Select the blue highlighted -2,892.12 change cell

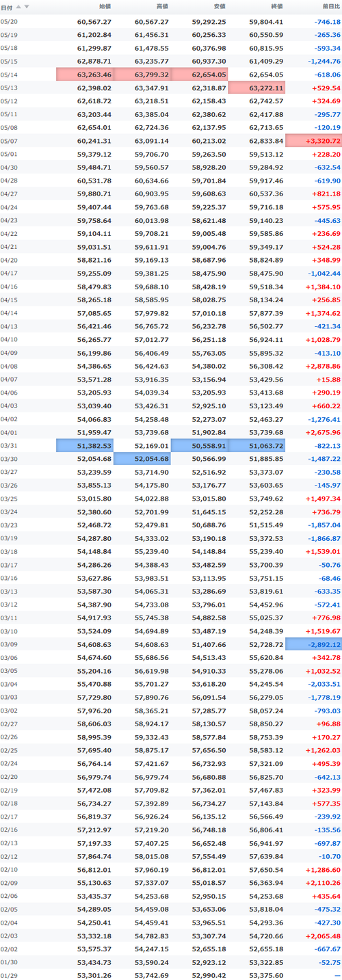pos(313,644)
